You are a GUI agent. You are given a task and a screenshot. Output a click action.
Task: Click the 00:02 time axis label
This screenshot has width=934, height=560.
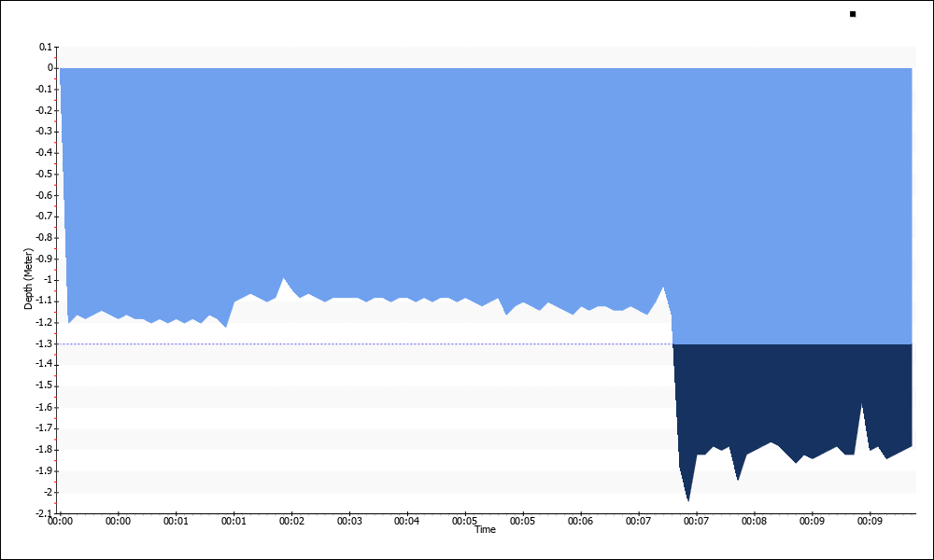(x=291, y=522)
